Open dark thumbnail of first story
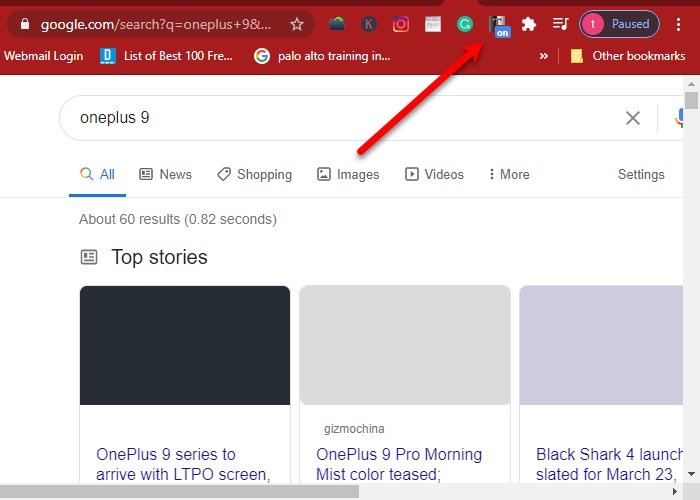 pyautogui.click(x=185, y=346)
